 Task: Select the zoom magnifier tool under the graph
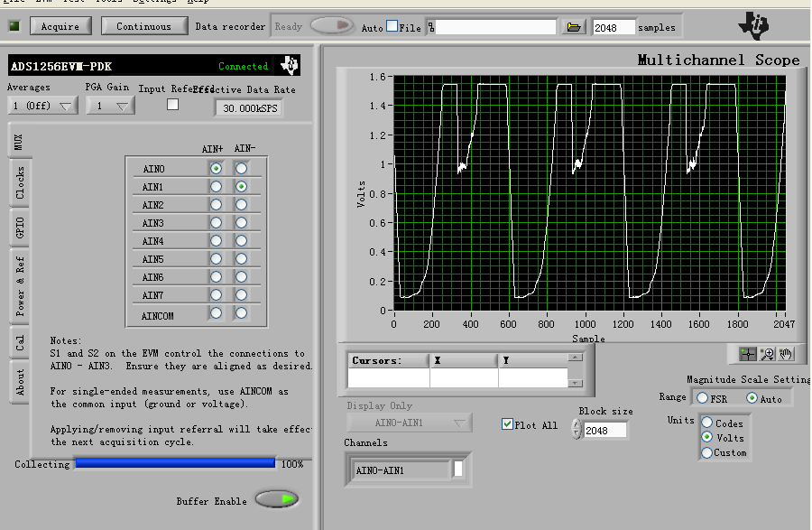coord(767,354)
